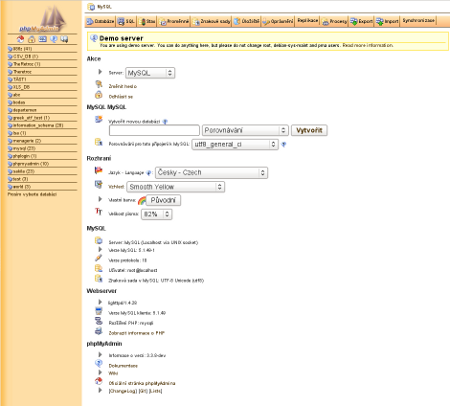Click the home icon in the sidebar

pyautogui.click(x=21, y=39)
